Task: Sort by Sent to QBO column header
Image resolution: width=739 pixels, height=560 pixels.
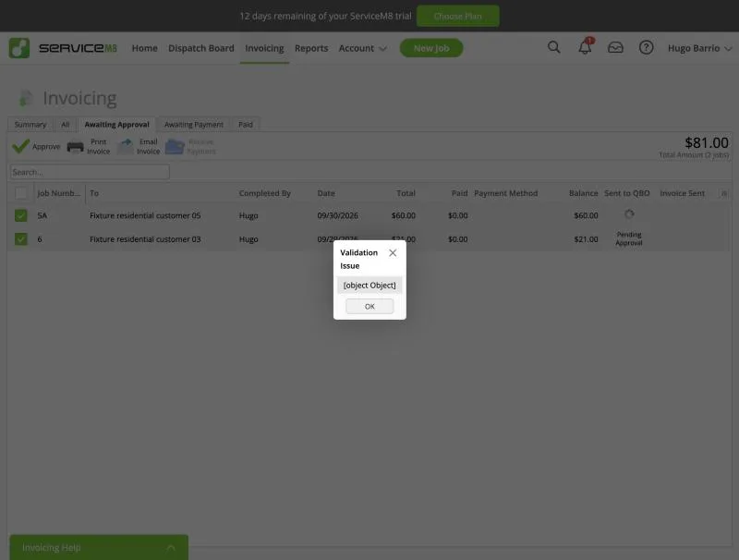Action: tap(627, 193)
